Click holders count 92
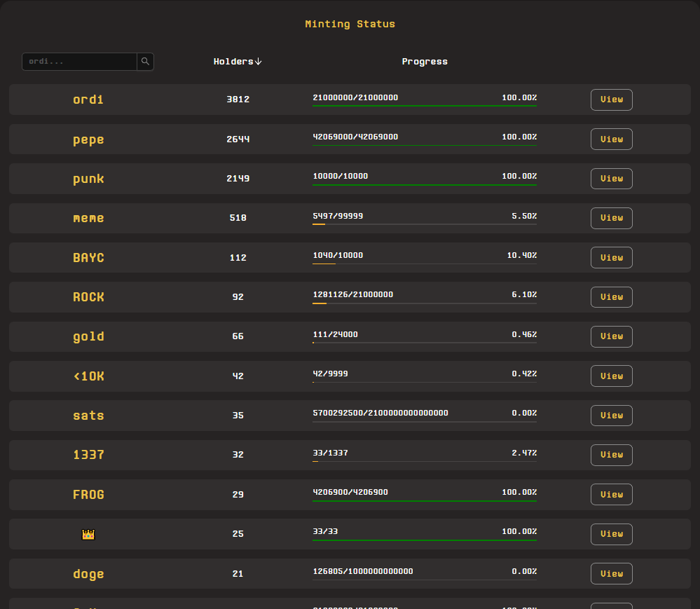 tap(238, 297)
